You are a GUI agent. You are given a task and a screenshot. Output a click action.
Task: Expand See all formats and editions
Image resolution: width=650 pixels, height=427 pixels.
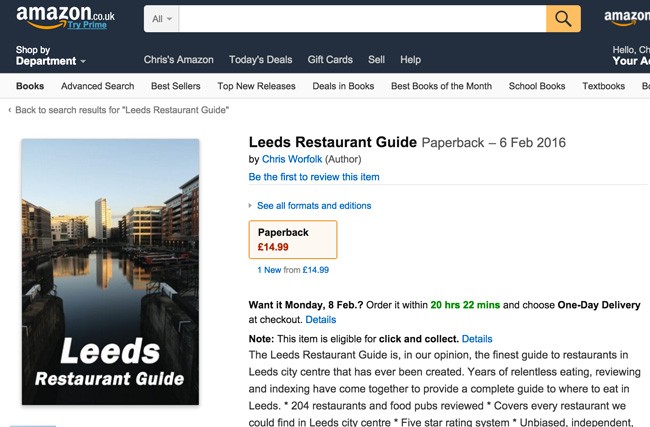(313, 206)
